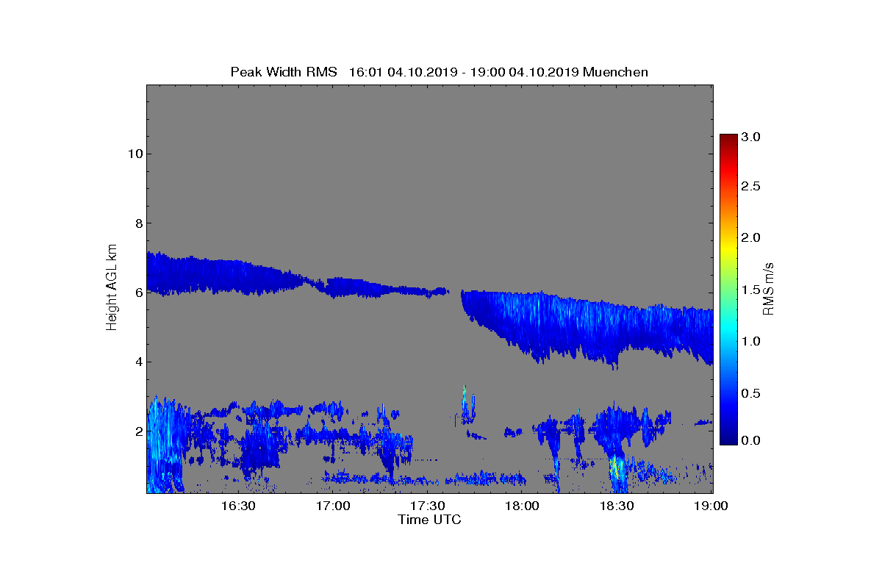Click the 'RMS m/s' colorbar label
The height and width of the screenshot is (588, 882).
(769, 288)
